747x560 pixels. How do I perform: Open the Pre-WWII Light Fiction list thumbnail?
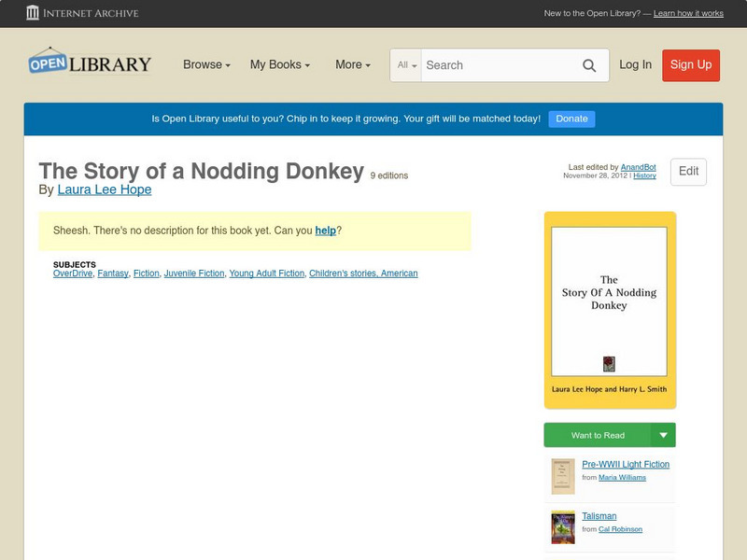tap(562, 477)
